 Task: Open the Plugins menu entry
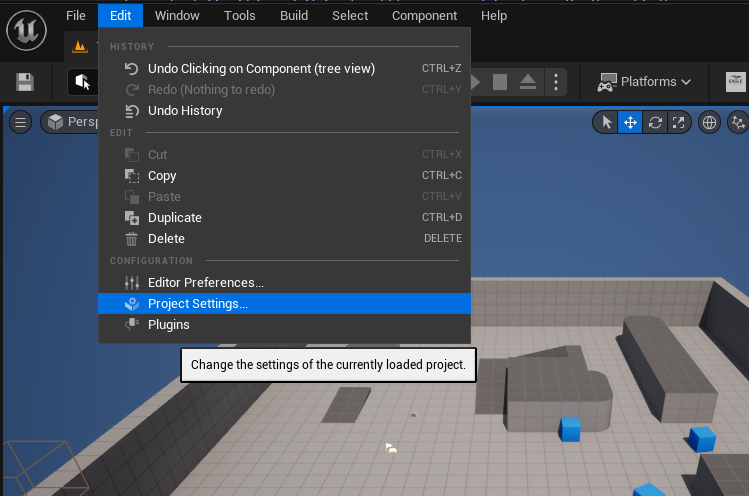(168, 325)
